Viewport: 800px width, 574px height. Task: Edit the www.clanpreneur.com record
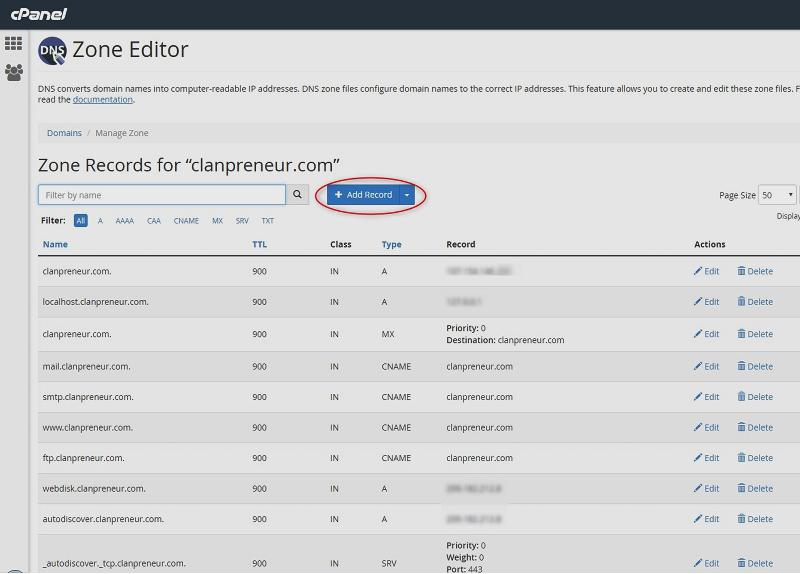(706, 427)
